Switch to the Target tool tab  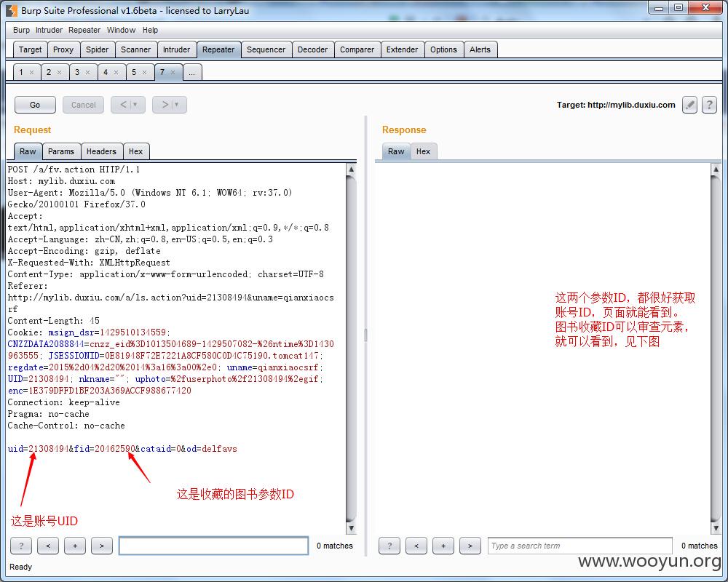point(30,49)
